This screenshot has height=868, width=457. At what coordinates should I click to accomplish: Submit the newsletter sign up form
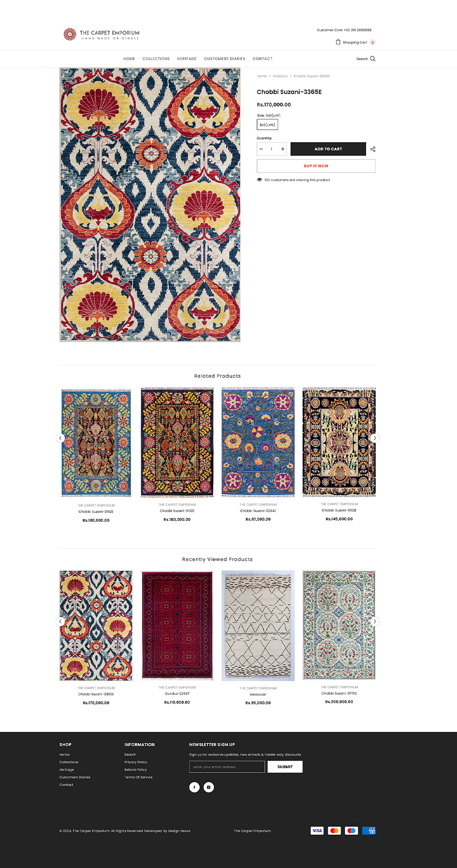(285, 767)
